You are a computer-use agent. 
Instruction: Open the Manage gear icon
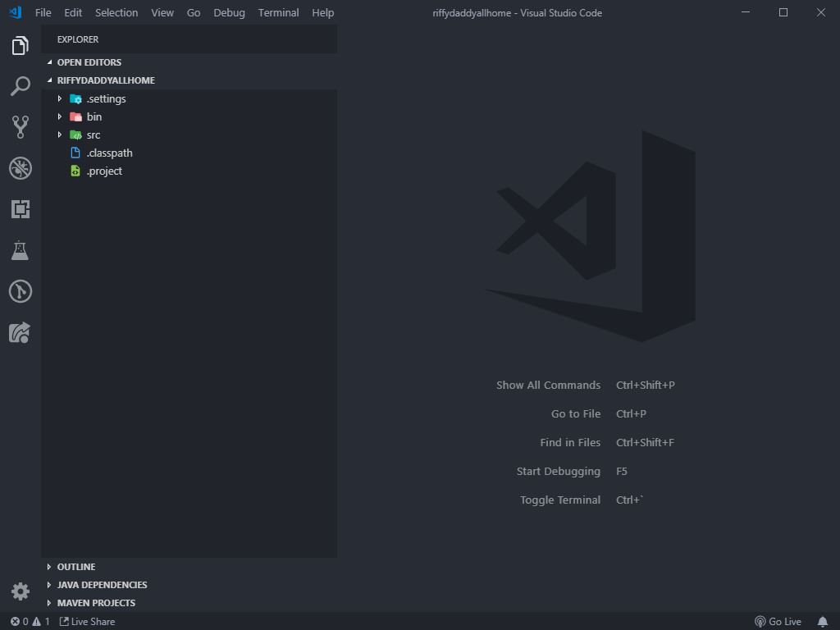point(20,591)
